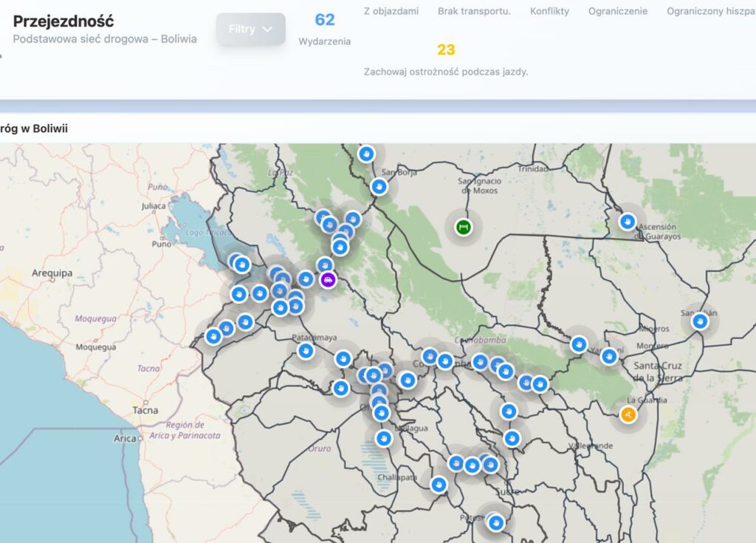Switch to the Konflikty category
This screenshot has width=756, height=543.
(x=549, y=11)
